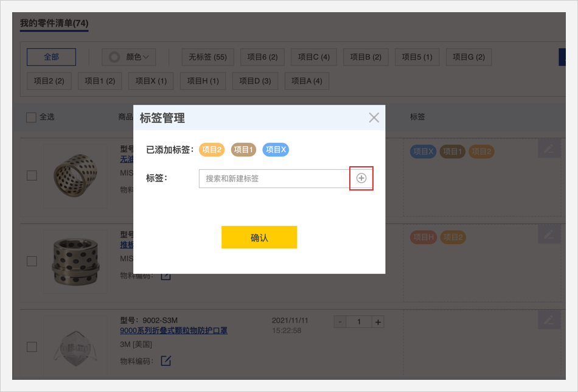Screen dimensions: 578x392
Task: Decrease quantity with minus stepper button
Action: 341,322
